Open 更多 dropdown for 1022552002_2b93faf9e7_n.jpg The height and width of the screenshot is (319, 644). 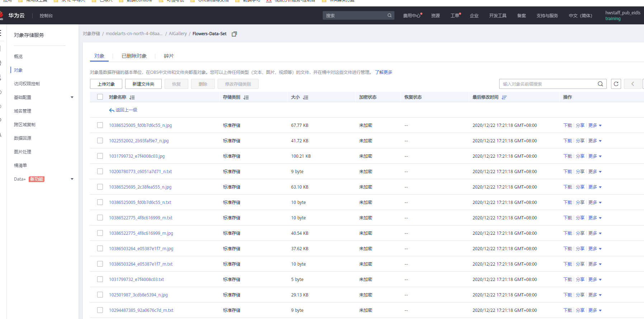coord(595,141)
